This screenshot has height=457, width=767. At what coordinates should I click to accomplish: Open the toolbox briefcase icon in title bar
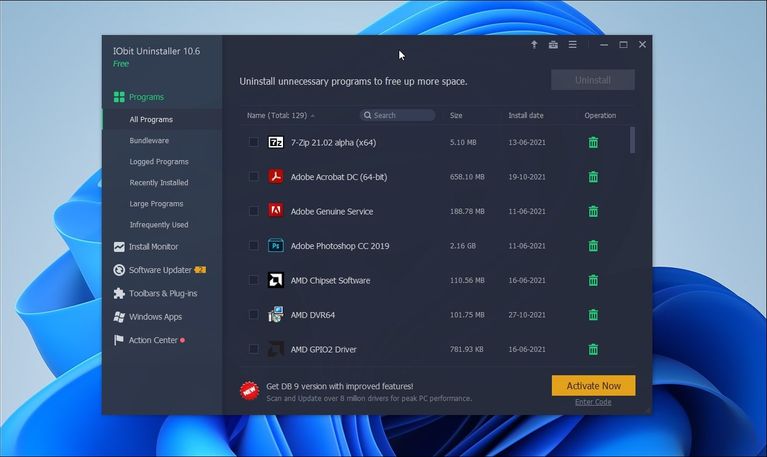click(553, 45)
